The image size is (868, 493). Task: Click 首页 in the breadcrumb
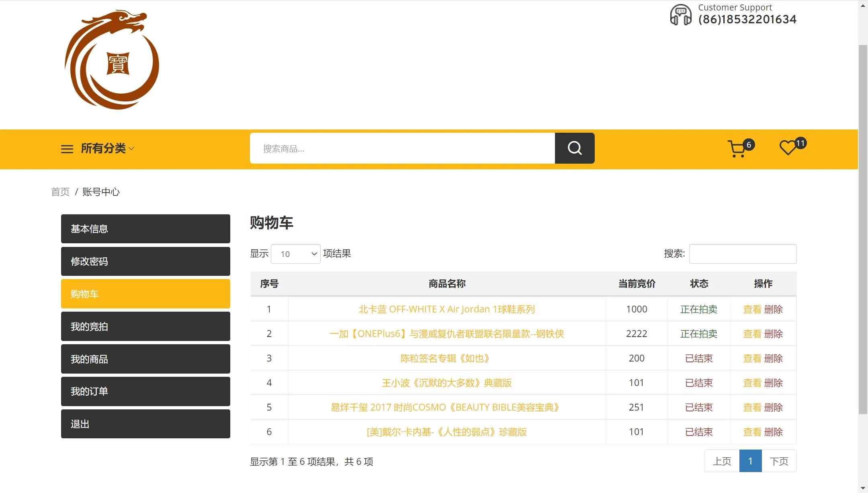click(60, 191)
